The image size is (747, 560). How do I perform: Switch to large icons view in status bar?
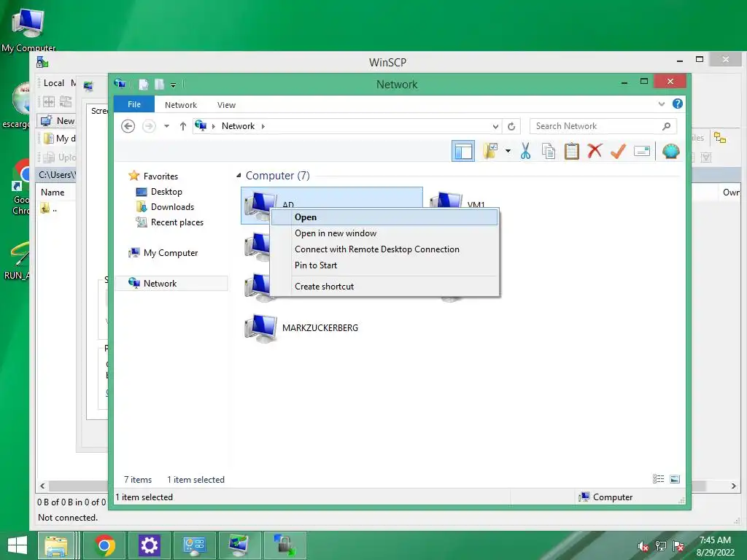coord(675,479)
